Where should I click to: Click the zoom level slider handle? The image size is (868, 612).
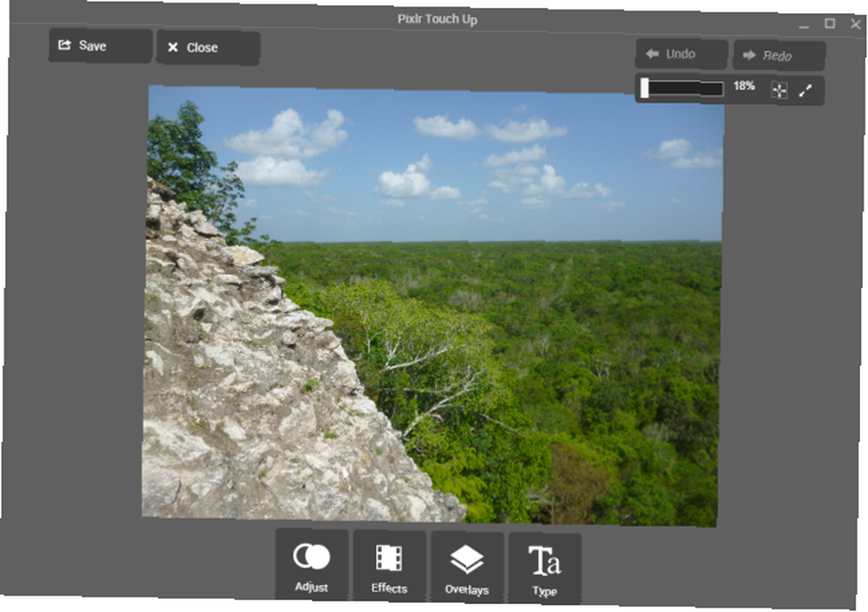[x=644, y=88]
